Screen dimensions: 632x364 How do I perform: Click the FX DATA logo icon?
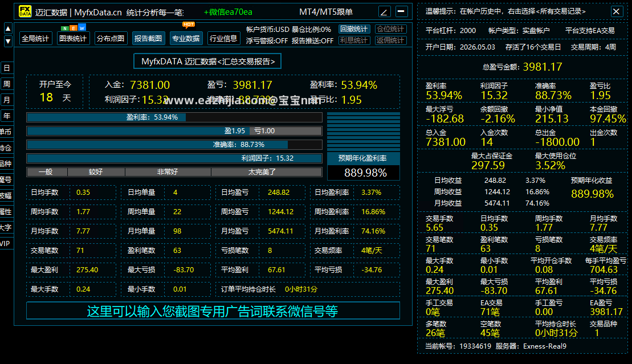click(25, 11)
